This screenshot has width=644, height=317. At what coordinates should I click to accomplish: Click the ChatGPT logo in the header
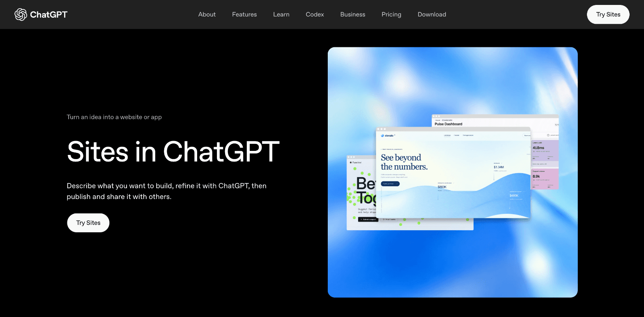(x=41, y=14)
